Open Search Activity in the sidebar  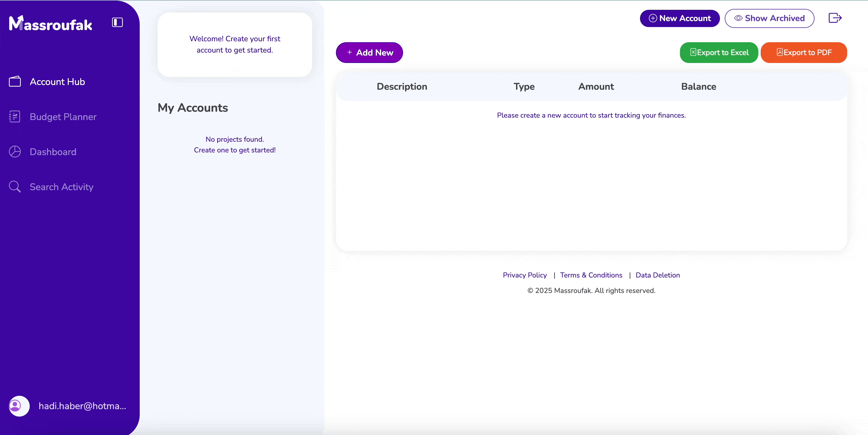click(x=61, y=187)
